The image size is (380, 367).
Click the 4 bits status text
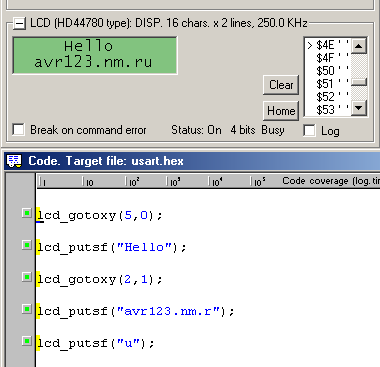243,130
